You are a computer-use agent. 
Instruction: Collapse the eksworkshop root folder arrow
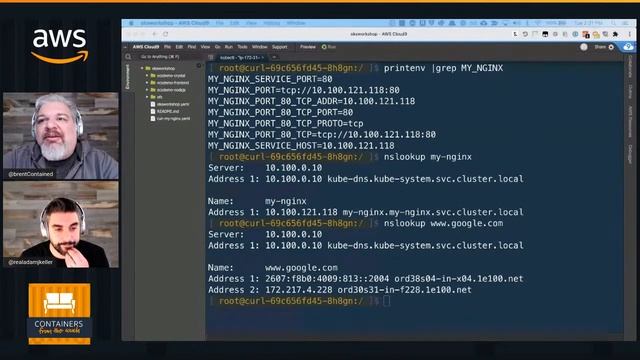coord(142,68)
